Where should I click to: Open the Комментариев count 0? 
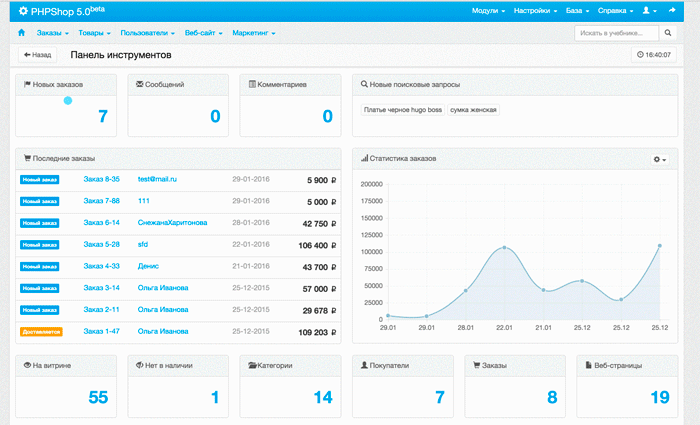(x=328, y=117)
